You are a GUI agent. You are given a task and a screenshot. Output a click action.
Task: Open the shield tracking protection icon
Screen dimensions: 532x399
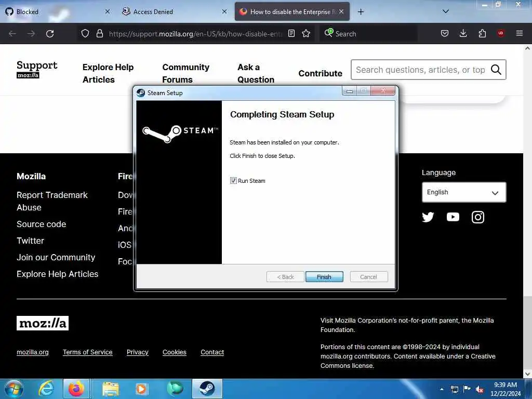[x=85, y=33]
